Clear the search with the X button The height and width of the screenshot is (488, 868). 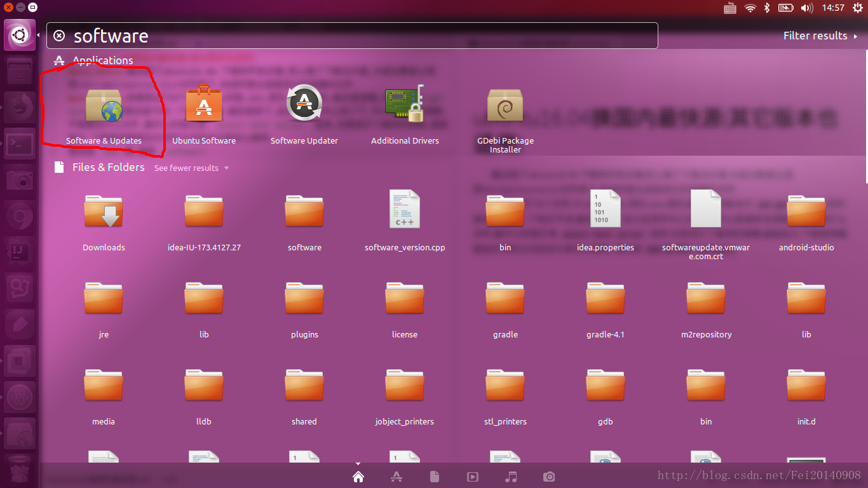tap(59, 36)
